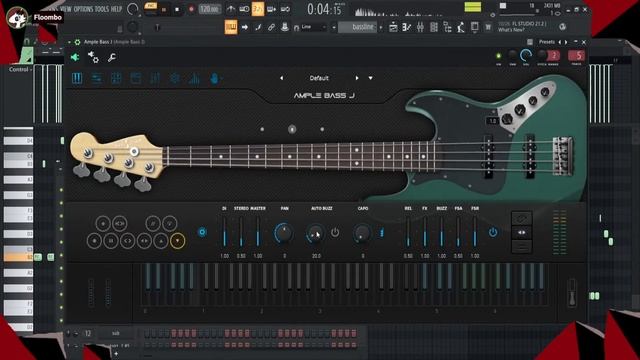Click the arrow right of the bassline pattern name

(x=381, y=27)
